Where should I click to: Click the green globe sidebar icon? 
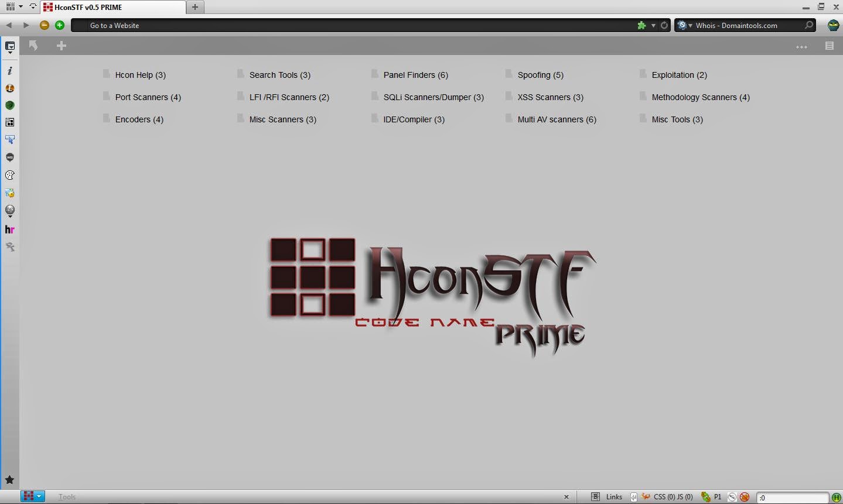(x=10, y=105)
